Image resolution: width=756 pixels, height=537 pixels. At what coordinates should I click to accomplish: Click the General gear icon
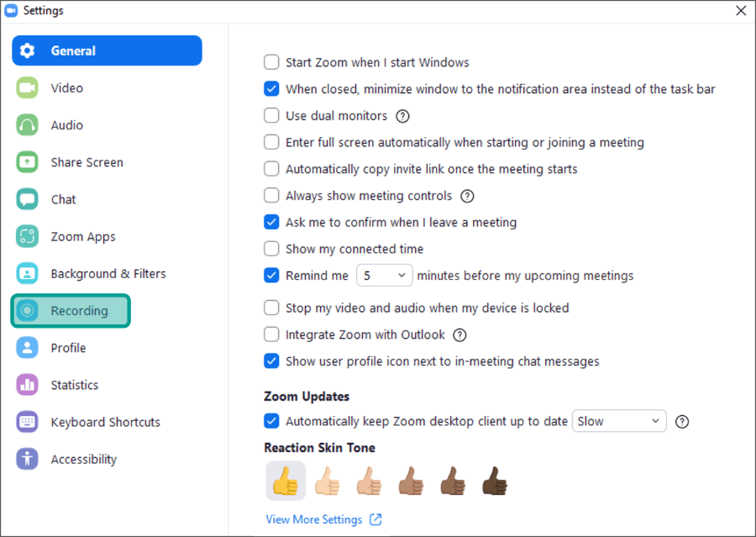pyautogui.click(x=28, y=50)
